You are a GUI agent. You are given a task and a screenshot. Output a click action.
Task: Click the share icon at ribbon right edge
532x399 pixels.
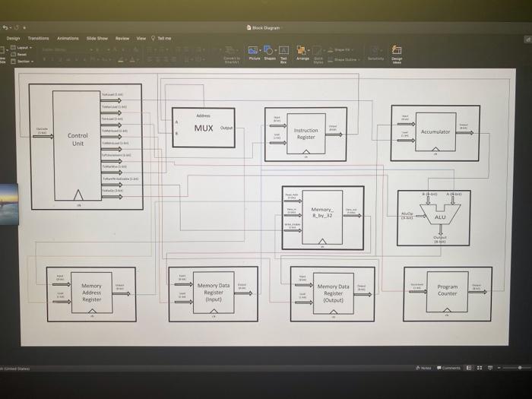point(528,39)
